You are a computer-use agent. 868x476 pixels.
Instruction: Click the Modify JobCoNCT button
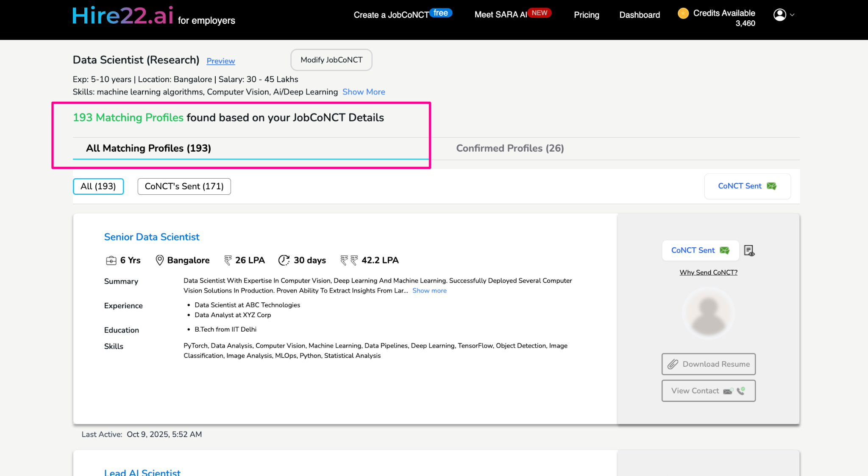[x=331, y=60]
